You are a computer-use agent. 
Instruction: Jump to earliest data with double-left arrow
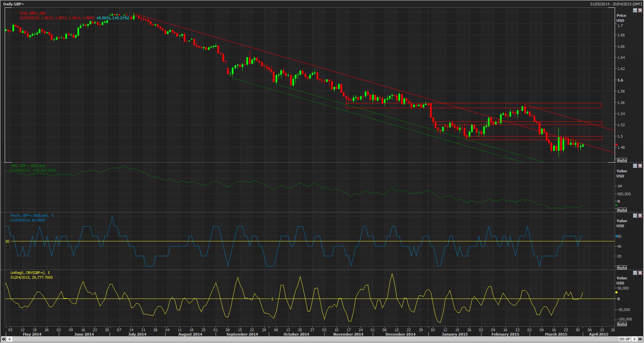pos(4,339)
